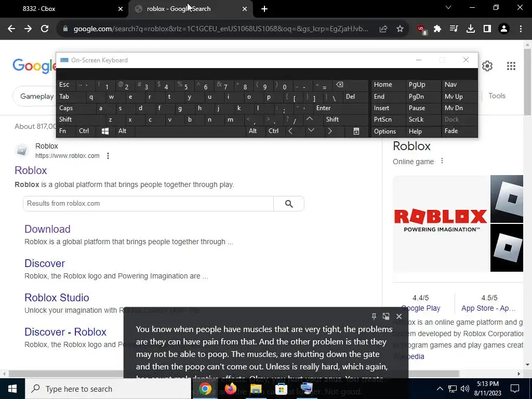
Task: Click the vertical page scrollbar thumb
Action: [527, 82]
